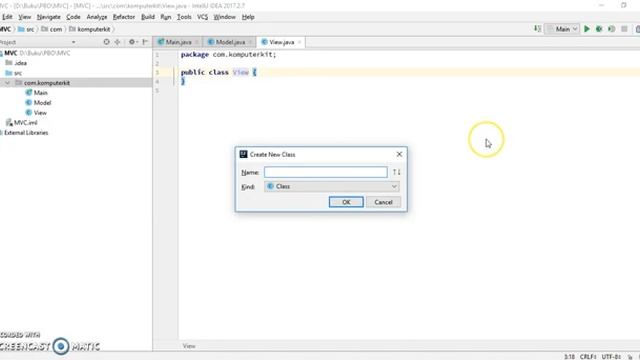
Task: Select the MVC.iml file
Action: pos(22,122)
